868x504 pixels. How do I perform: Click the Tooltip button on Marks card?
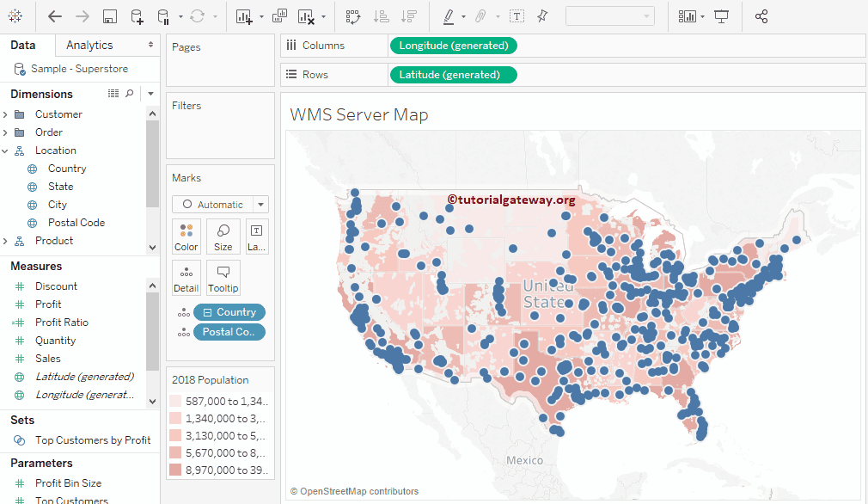tap(223, 277)
